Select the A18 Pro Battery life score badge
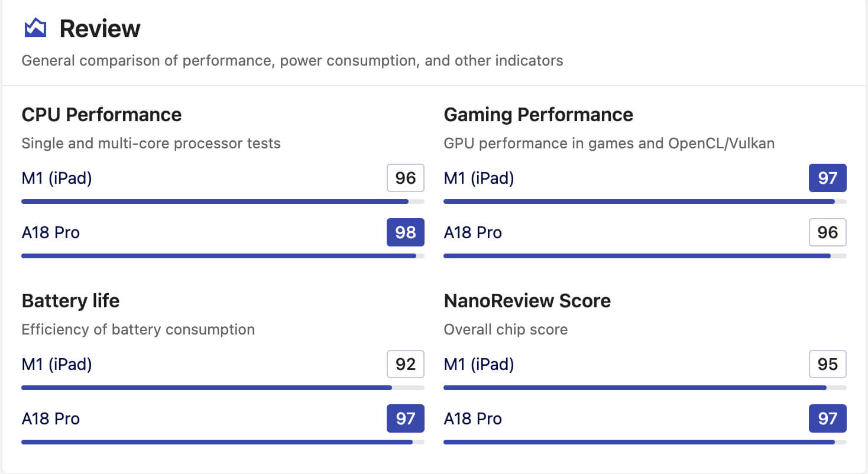Viewport: 868px width, 474px height. click(x=405, y=418)
